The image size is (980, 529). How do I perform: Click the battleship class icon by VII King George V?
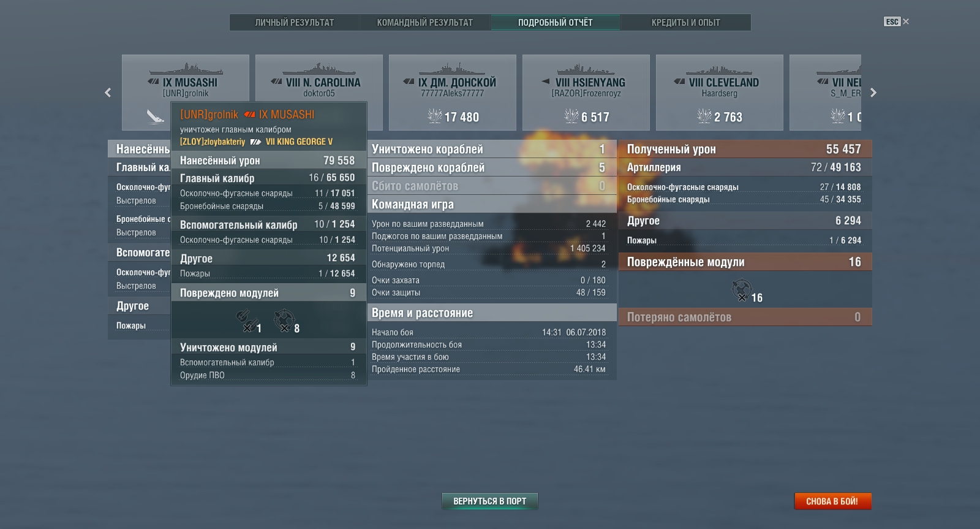point(255,142)
